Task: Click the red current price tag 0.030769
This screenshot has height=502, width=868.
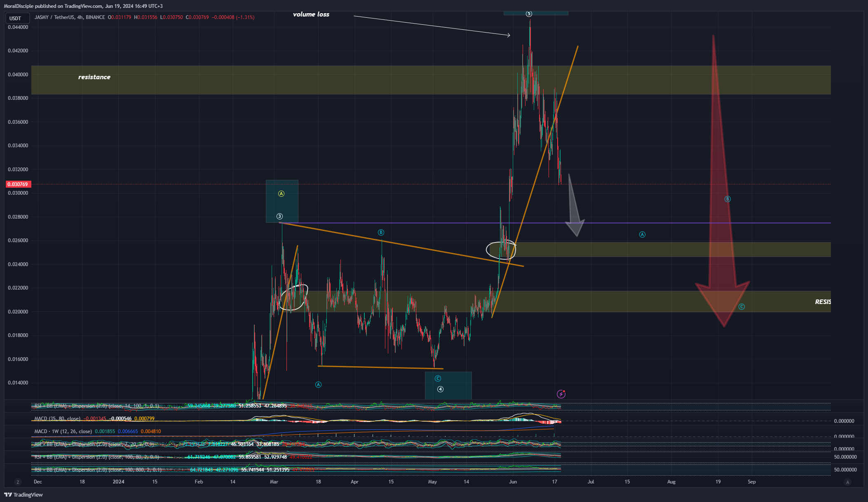Action: [x=18, y=184]
